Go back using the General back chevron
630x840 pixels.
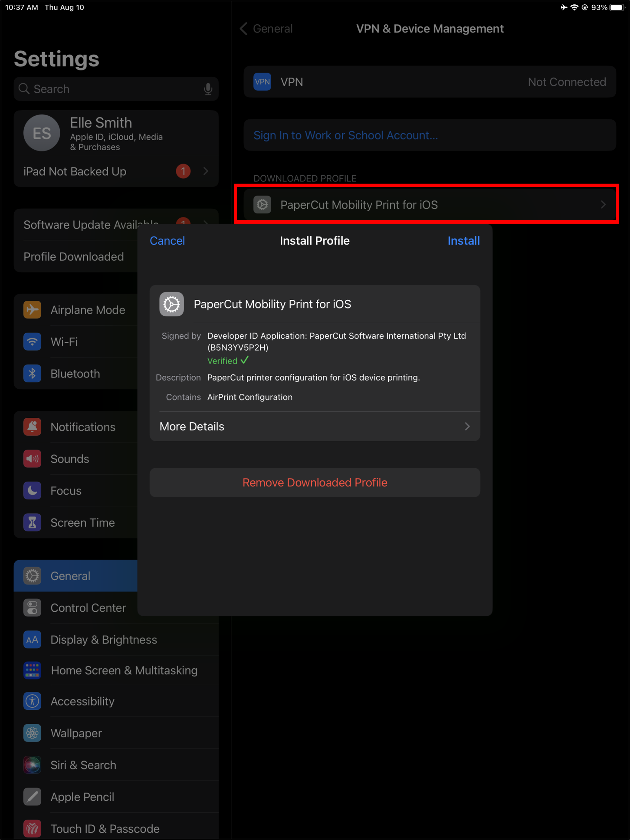pyautogui.click(x=243, y=29)
